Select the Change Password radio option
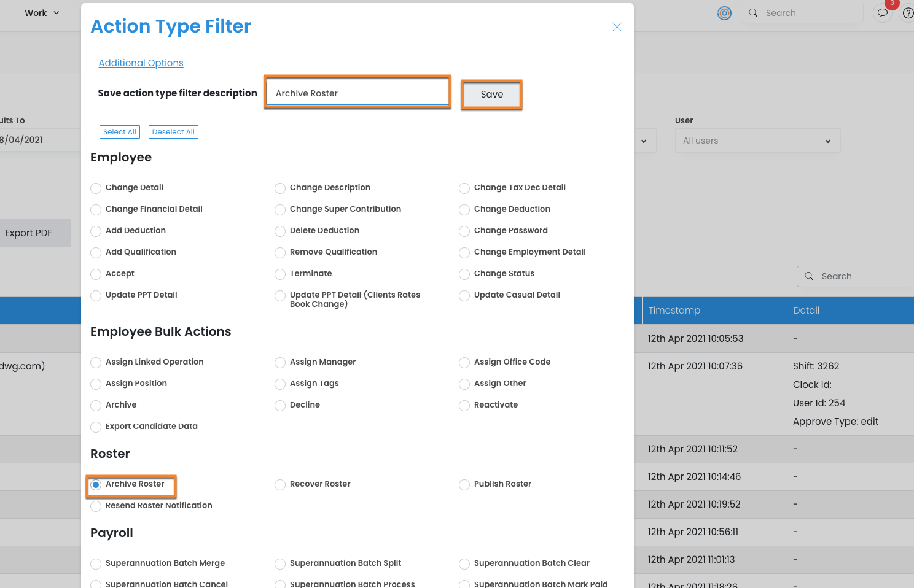 464,231
